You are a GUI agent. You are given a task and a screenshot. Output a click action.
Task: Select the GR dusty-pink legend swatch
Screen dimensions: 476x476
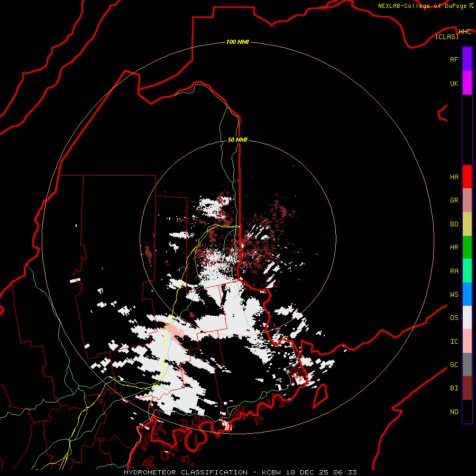[467, 200]
